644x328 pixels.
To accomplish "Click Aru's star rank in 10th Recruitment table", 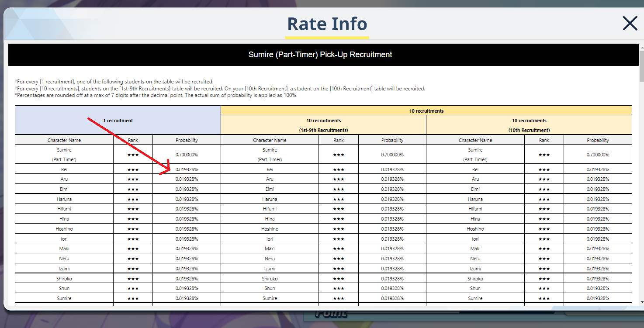I will [x=544, y=179].
